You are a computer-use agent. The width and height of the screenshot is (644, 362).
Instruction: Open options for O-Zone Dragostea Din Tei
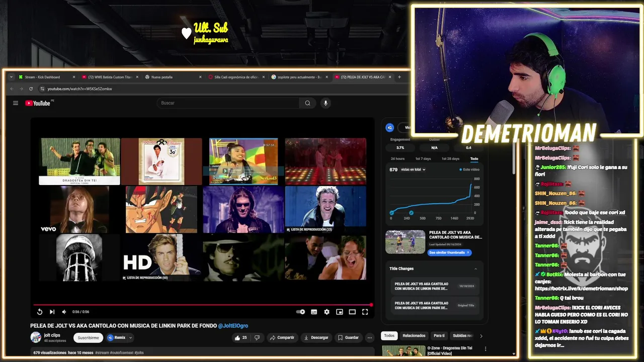pyautogui.click(x=486, y=348)
